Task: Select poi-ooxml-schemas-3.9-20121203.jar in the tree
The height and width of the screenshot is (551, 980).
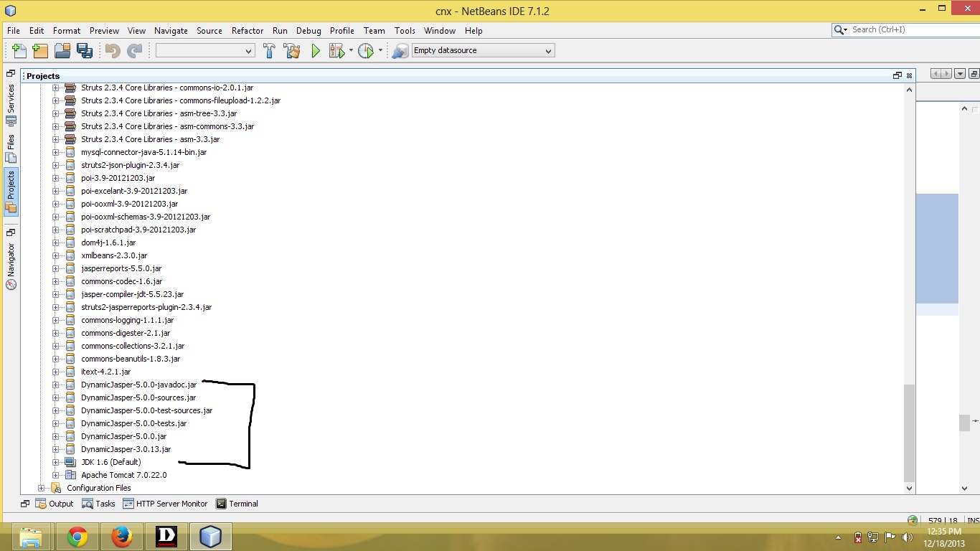Action: [x=146, y=217]
